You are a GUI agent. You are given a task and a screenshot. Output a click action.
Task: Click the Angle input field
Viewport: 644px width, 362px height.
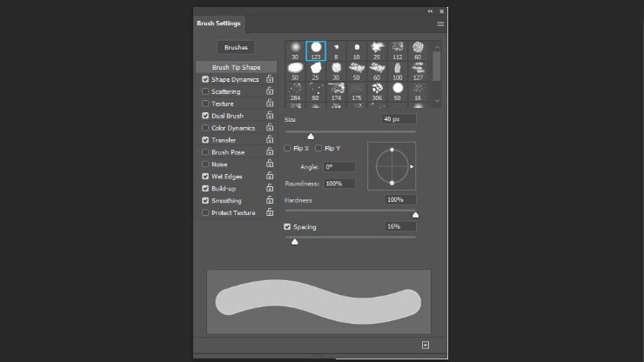pyautogui.click(x=339, y=166)
